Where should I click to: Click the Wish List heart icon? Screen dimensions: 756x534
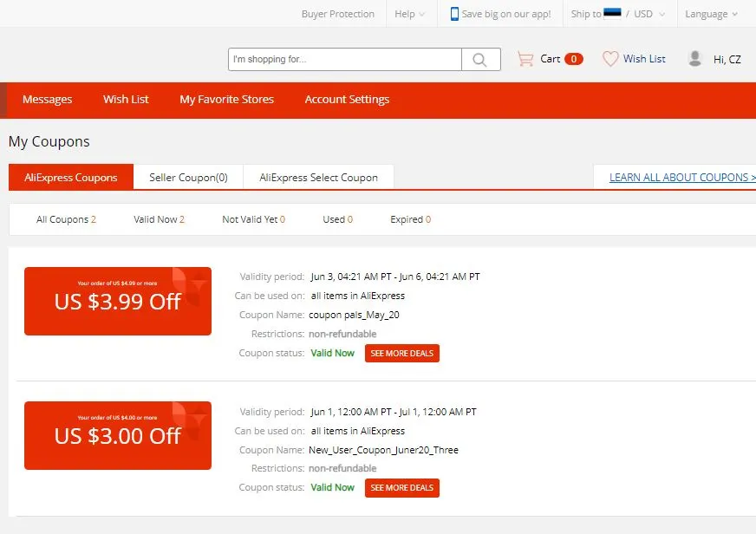pos(609,59)
